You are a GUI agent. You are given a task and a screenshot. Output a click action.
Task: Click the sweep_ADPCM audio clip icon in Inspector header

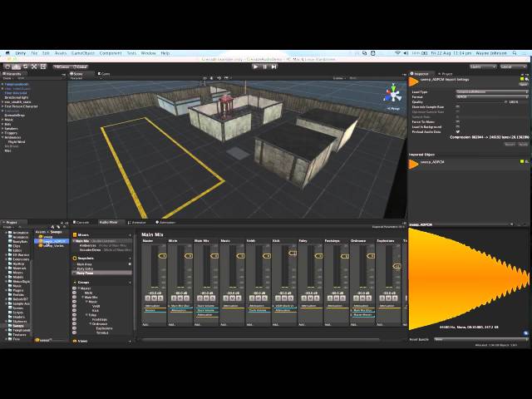click(414, 81)
